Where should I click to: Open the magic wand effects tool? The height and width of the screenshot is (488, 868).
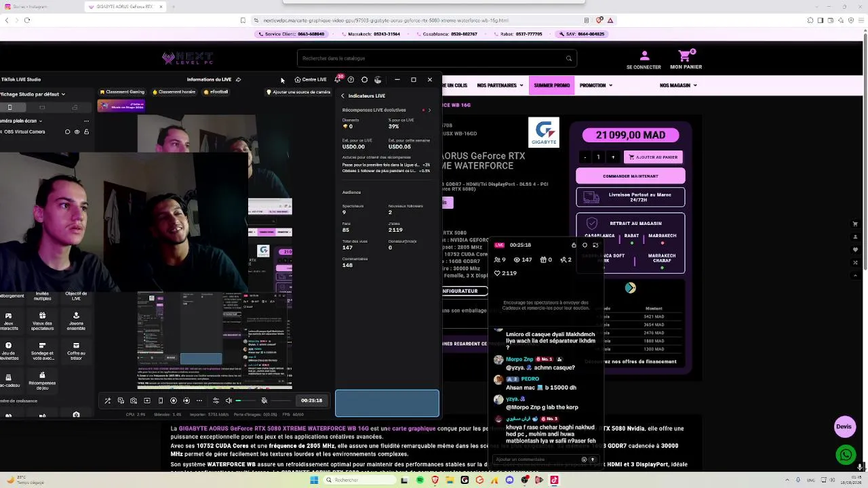point(107,401)
